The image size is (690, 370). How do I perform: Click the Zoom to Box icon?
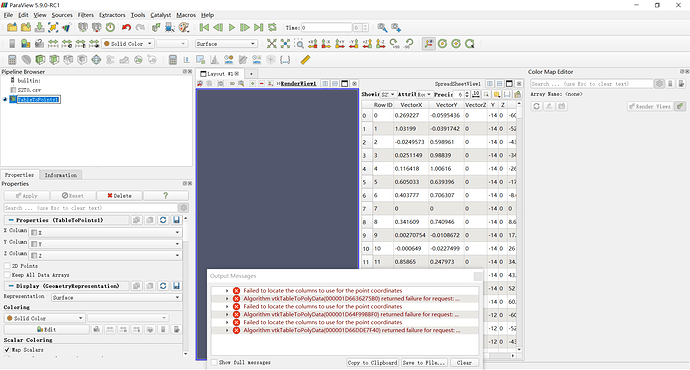[x=299, y=44]
